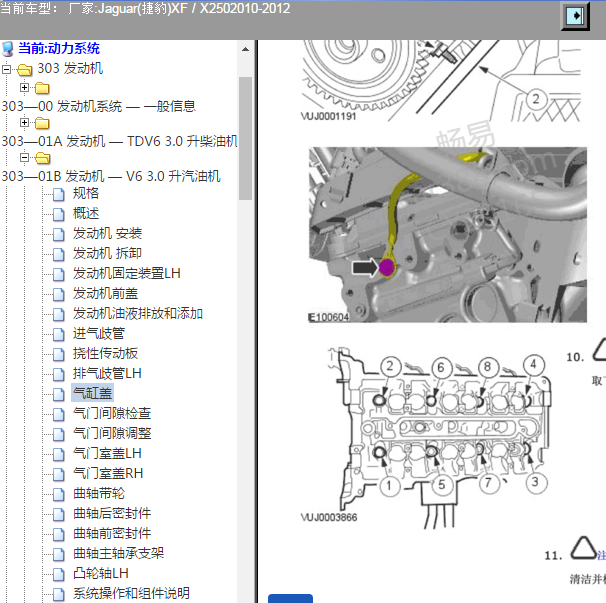Collapse the 303 发动机 tree node
Image resolution: width=606 pixels, height=603 pixels.
pos(7,70)
